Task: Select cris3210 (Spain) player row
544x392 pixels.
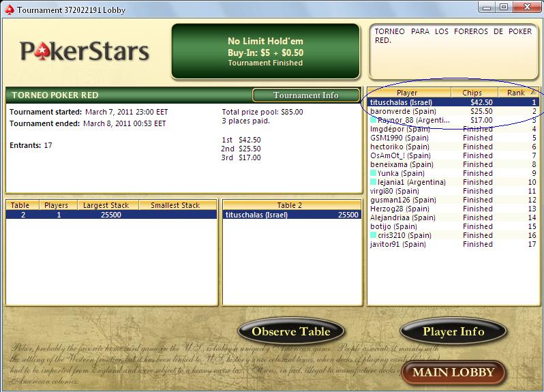Action: pos(453,235)
